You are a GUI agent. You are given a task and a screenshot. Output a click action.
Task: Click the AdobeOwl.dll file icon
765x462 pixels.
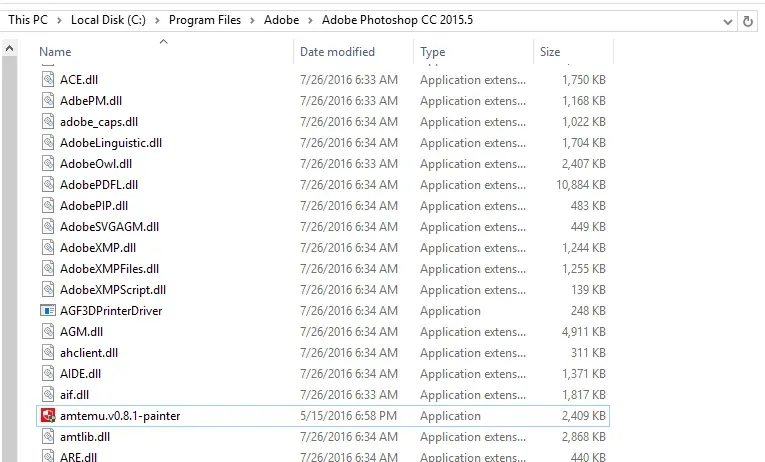click(48, 163)
